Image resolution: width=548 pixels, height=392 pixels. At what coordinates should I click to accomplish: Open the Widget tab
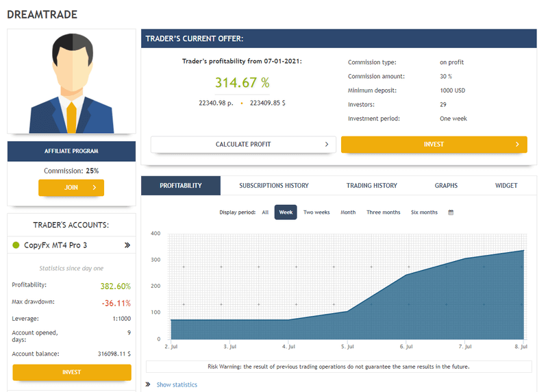point(506,185)
